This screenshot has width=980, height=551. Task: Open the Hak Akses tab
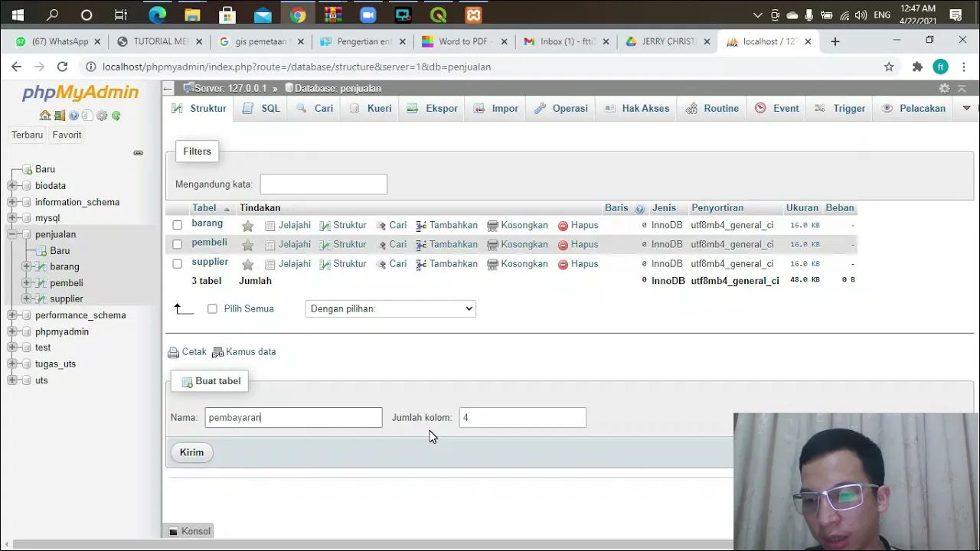637,109
